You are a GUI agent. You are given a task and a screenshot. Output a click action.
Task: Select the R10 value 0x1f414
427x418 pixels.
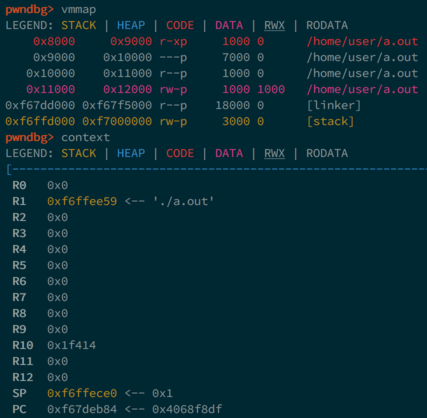tap(72, 345)
